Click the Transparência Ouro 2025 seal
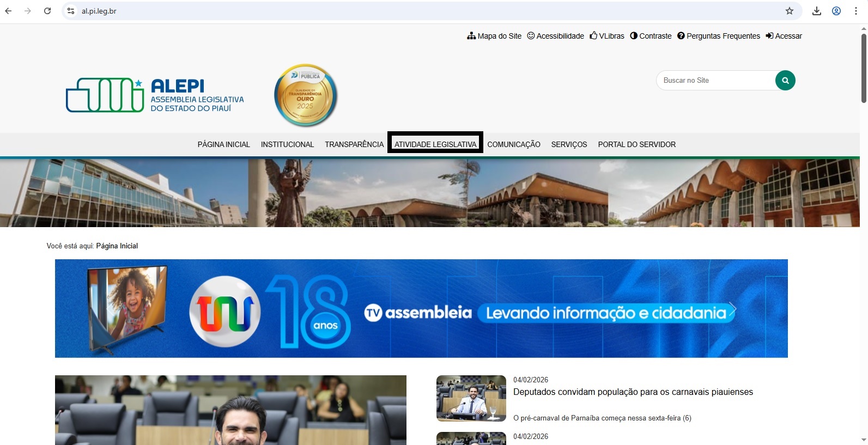868x445 pixels. coord(305,95)
